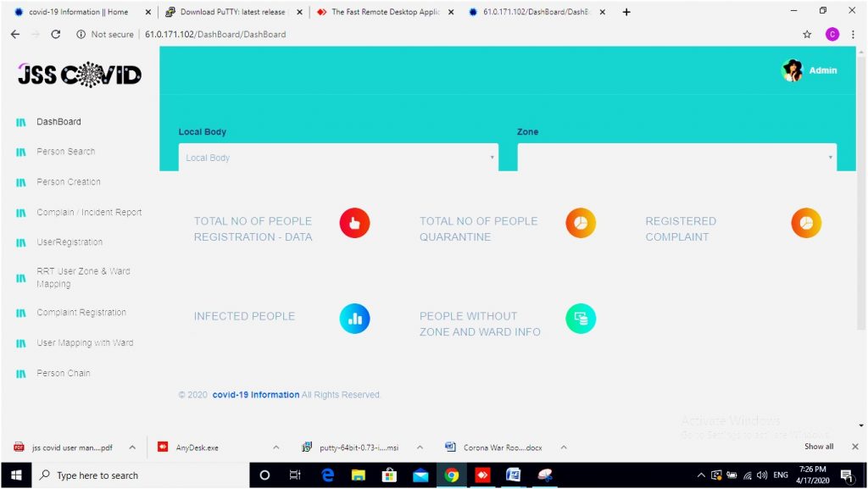This screenshot has width=868, height=489.
Task: Expand options for putty msi download
Action: point(420,447)
